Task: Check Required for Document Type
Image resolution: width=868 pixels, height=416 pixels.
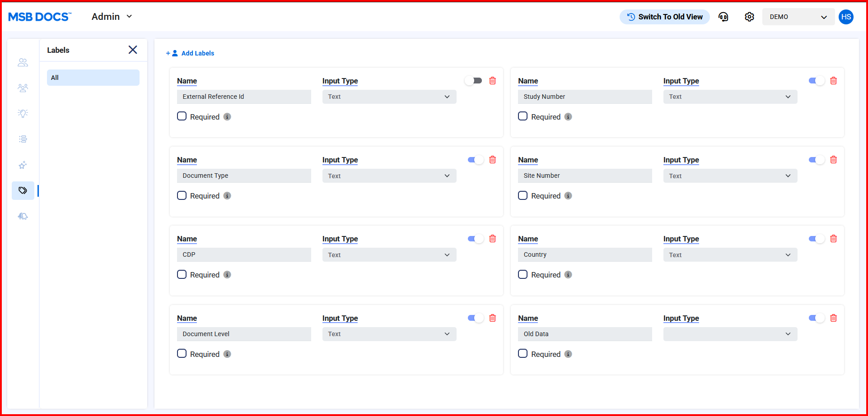Action: pos(182,195)
